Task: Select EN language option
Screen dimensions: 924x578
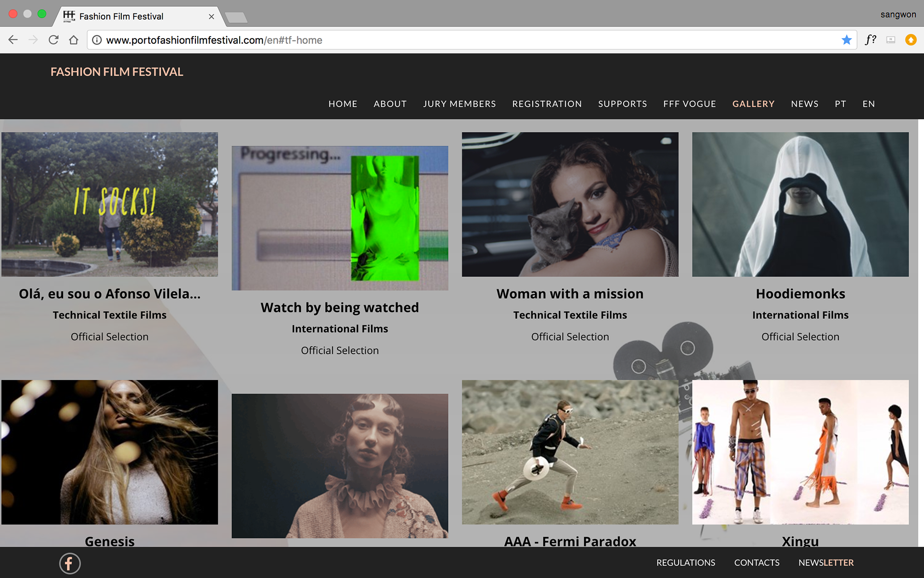Action: point(869,104)
